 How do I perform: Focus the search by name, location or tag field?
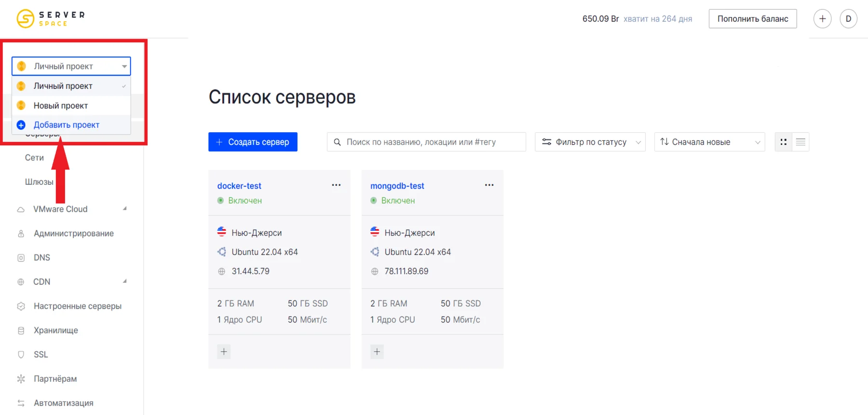426,142
